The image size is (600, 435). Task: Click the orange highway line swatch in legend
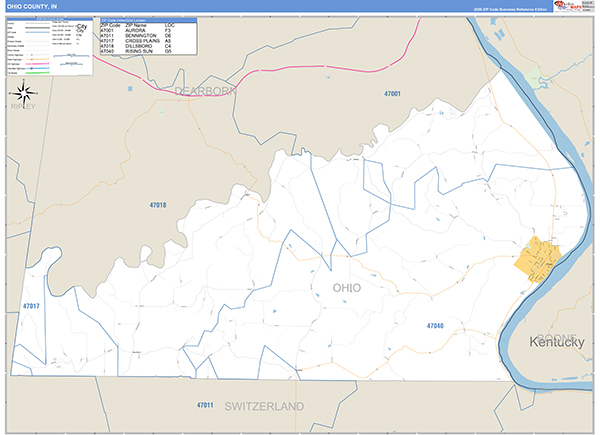[38, 59]
